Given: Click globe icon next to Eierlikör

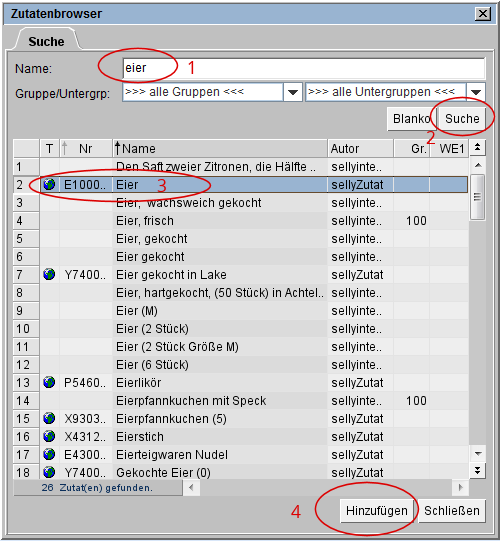Looking at the screenshot, I should 49,383.
